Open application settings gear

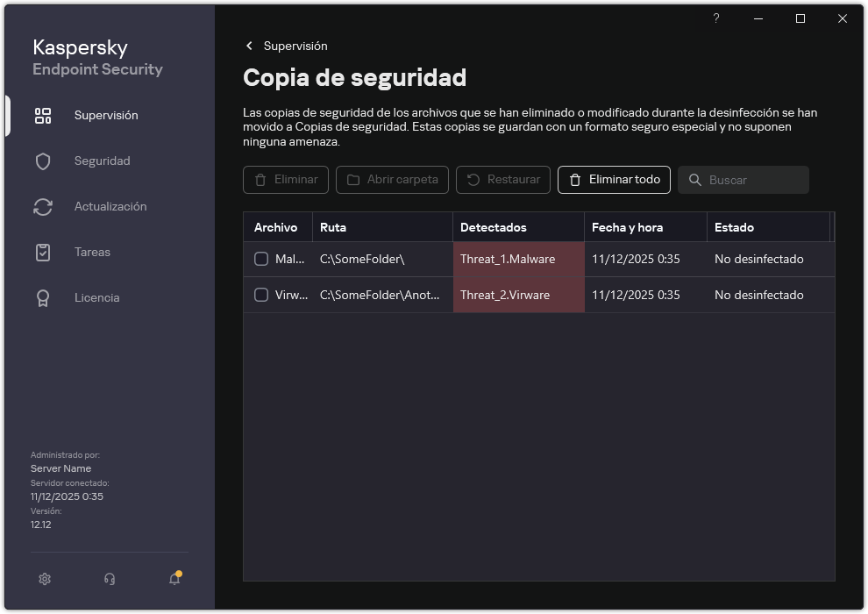(44, 579)
